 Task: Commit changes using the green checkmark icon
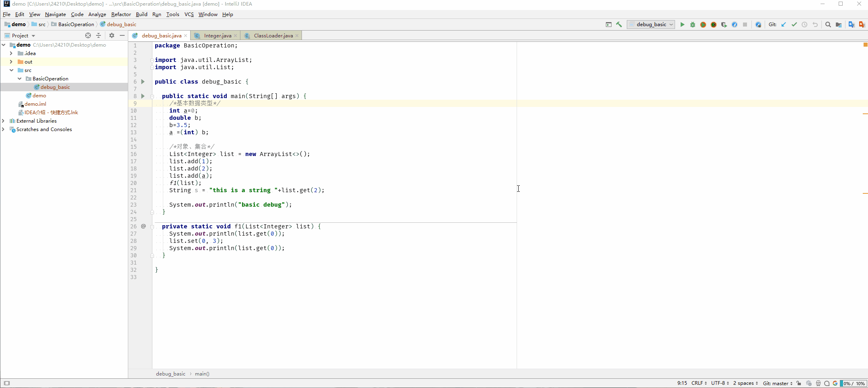point(795,24)
